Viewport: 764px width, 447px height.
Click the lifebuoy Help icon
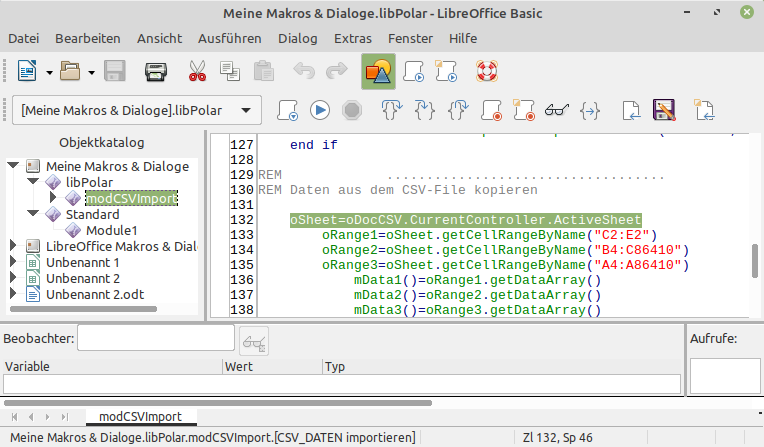(486, 72)
